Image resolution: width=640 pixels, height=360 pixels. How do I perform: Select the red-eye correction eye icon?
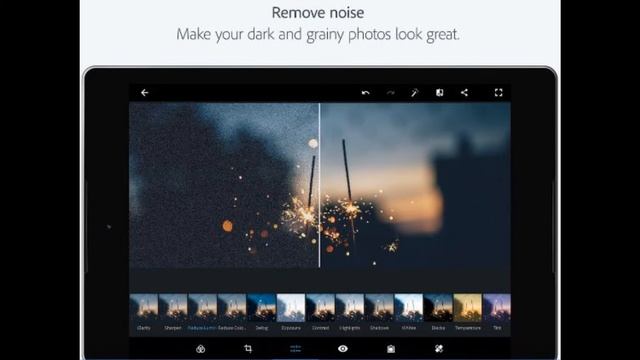(x=343, y=349)
